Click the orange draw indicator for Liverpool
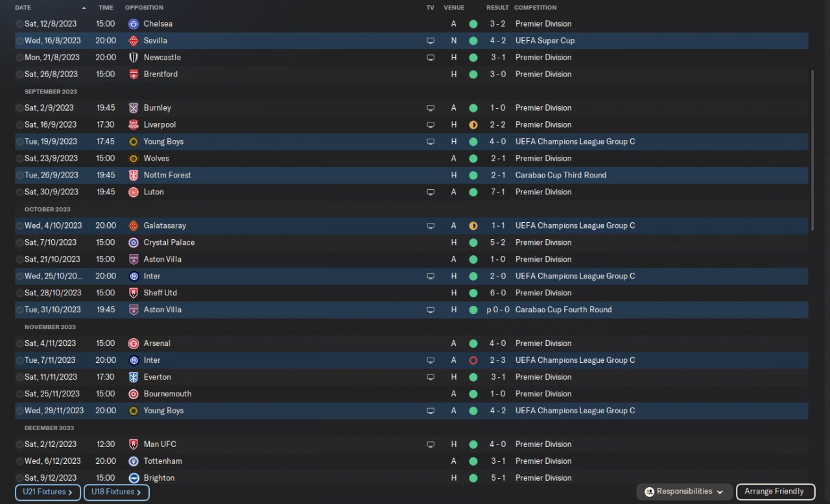Image resolution: width=830 pixels, height=504 pixels. pos(473,125)
